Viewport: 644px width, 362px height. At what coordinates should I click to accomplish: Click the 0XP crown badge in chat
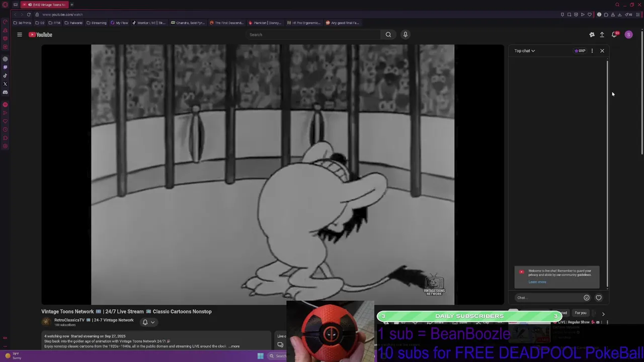point(580,51)
